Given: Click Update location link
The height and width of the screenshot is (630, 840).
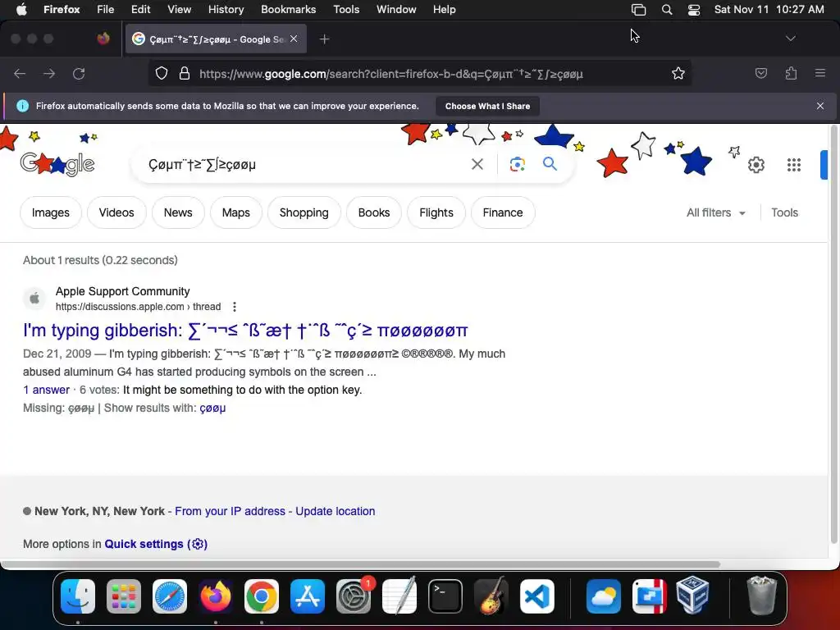Looking at the screenshot, I should 335,511.
